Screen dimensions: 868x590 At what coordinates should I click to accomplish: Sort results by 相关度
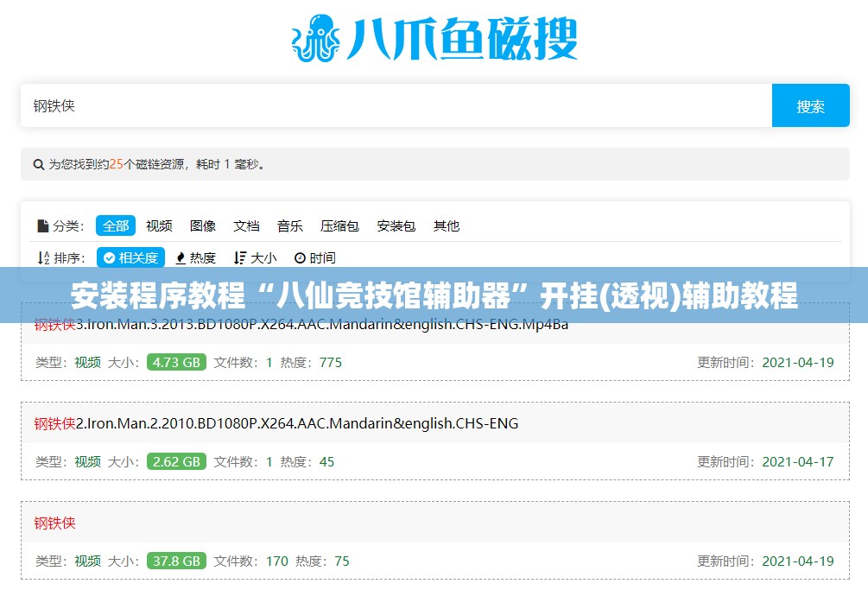tap(130, 258)
